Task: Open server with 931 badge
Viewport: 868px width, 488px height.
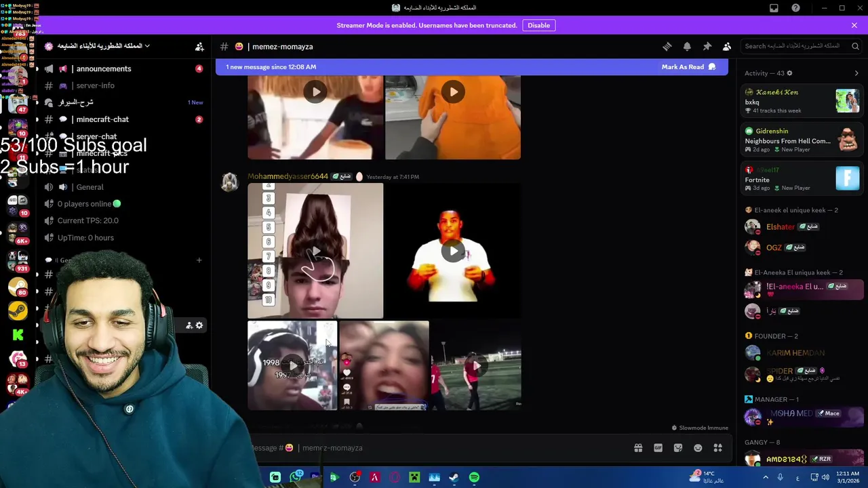Action: click(x=18, y=260)
